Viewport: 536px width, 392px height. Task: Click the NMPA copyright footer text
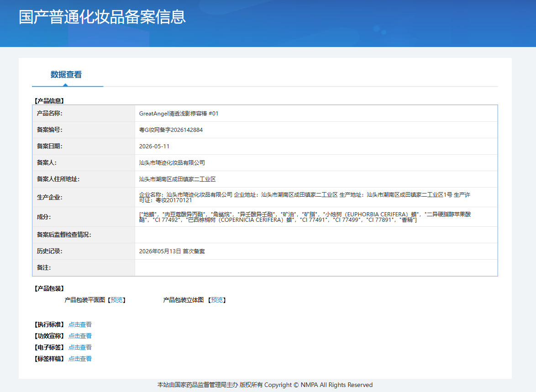pyautogui.click(x=265, y=385)
